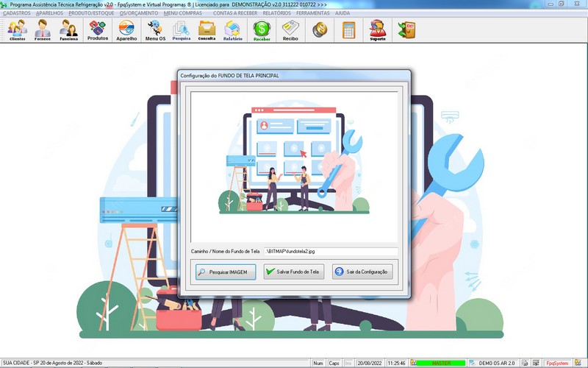The width and height of the screenshot is (588, 368).
Task: Click the Pesquisar IMAGEM button
Action: (x=226, y=272)
